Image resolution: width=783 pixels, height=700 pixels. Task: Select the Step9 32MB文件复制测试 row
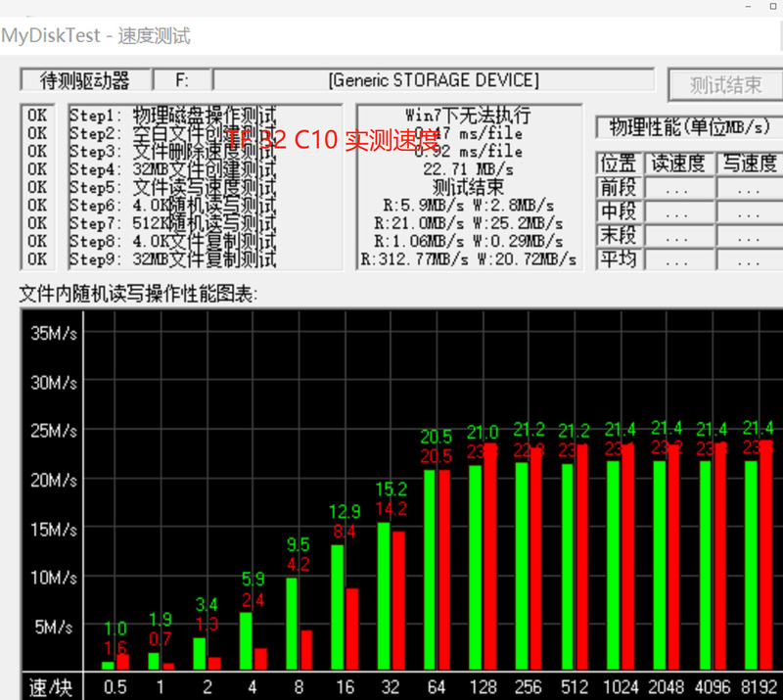[x=173, y=259]
